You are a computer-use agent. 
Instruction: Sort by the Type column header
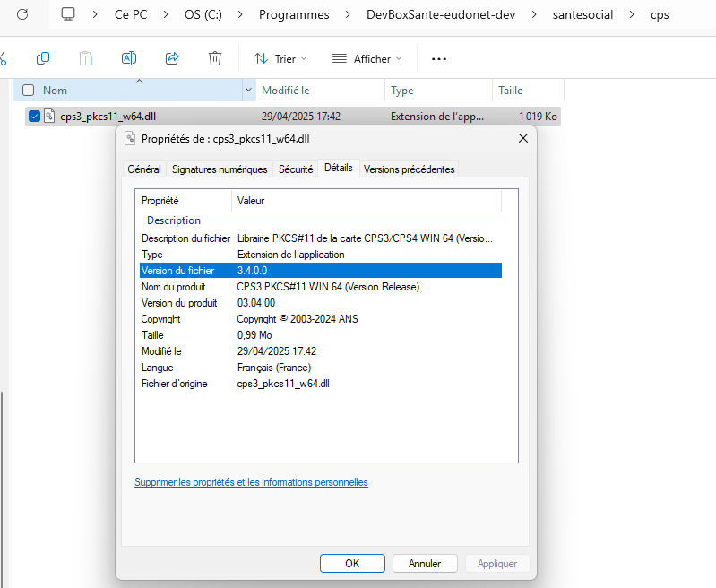439,90
